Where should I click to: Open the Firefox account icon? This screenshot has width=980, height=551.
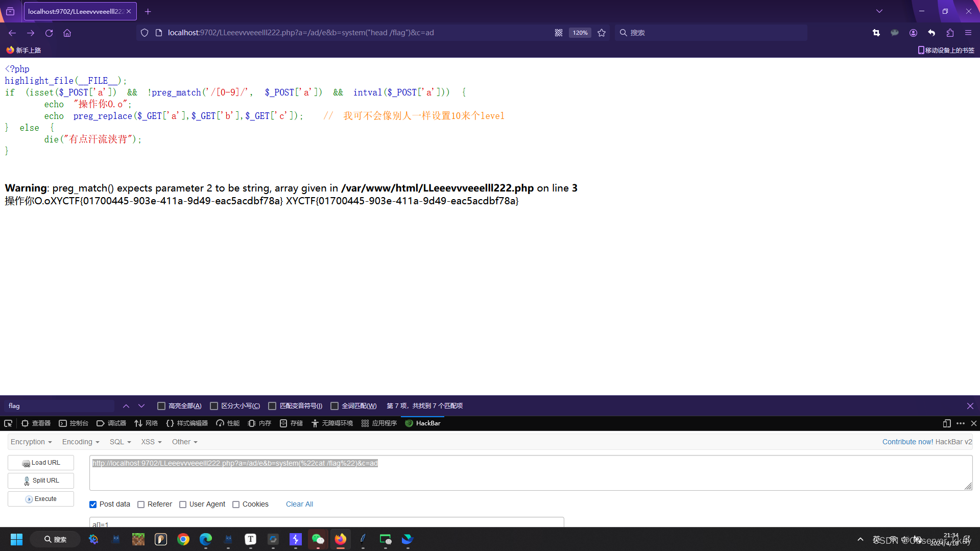913,33
